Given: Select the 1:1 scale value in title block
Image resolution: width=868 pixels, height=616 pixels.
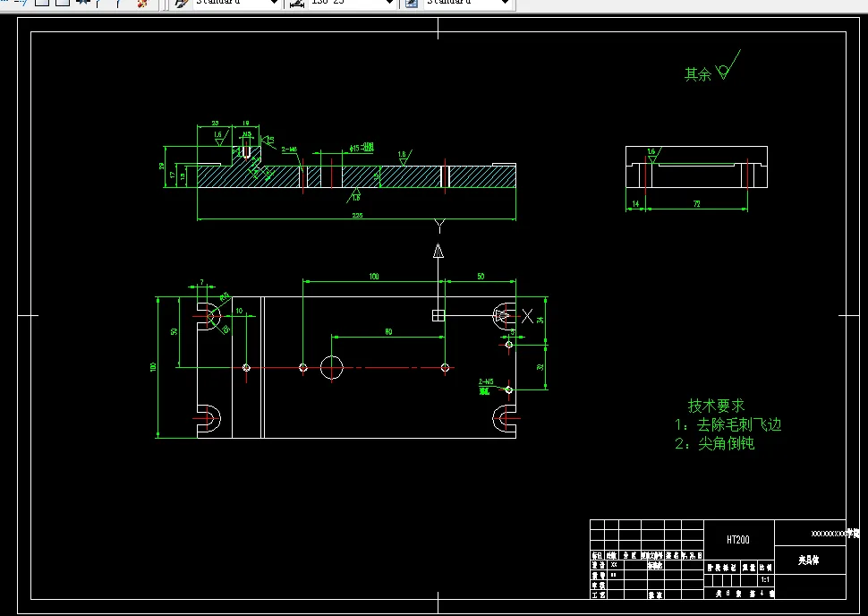Looking at the screenshot, I should pyautogui.click(x=765, y=580).
